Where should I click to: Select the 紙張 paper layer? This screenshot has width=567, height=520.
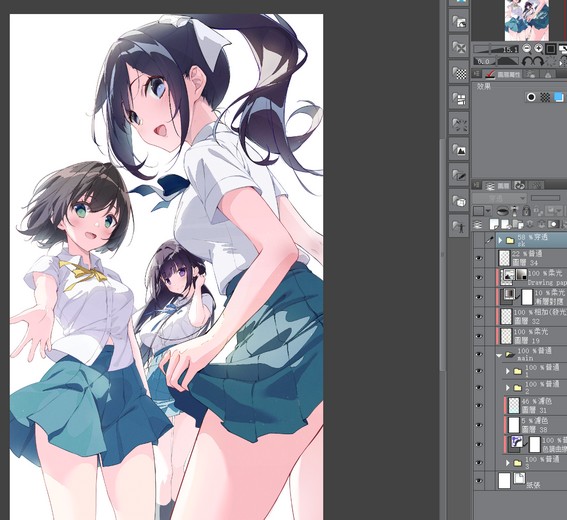tap(532, 481)
